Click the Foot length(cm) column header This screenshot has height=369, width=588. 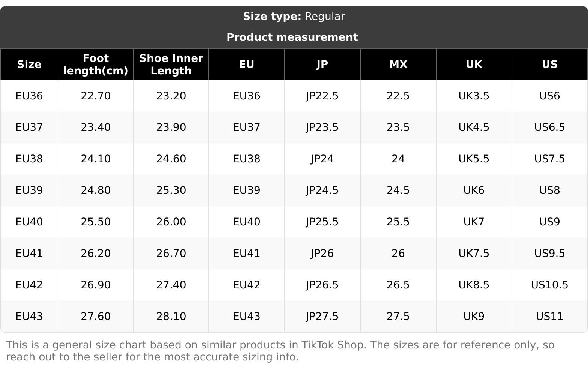coord(96,64)
